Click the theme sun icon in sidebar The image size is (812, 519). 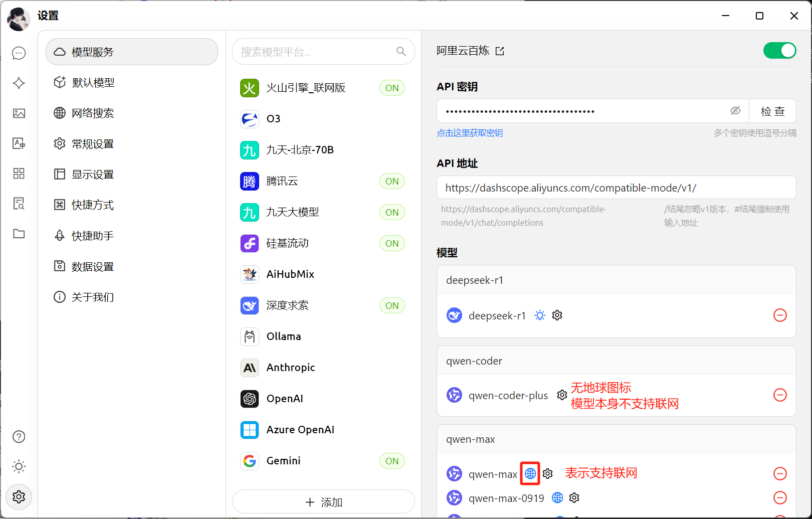pyautogui.click(x=19, y=466)
